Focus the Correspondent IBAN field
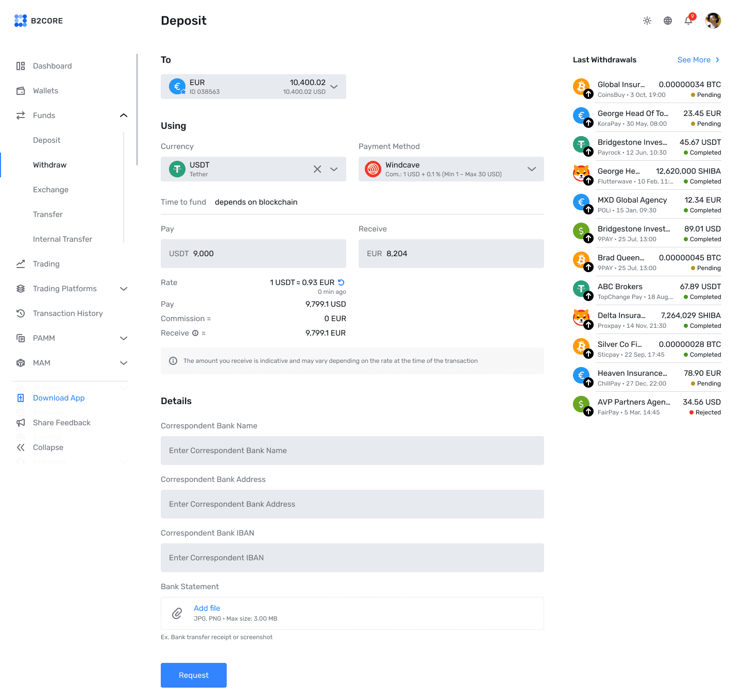 (x=352, y=558)
